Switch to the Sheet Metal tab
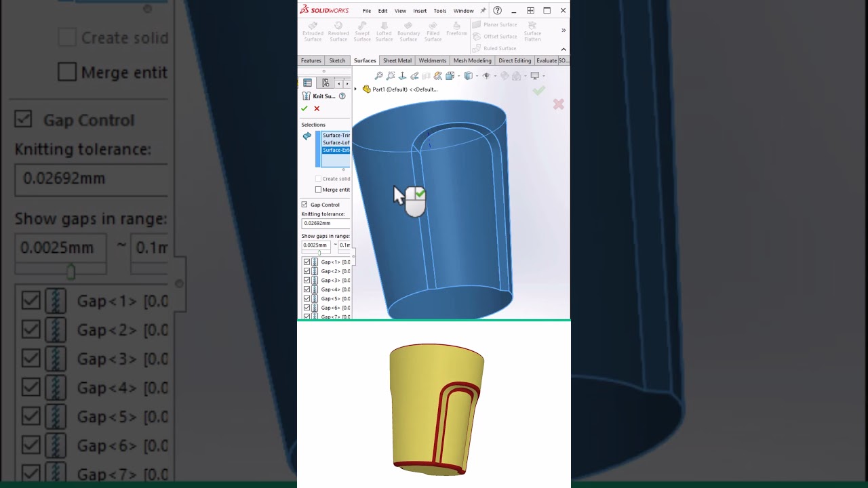868x488 pixels. (x=397, y=60)
